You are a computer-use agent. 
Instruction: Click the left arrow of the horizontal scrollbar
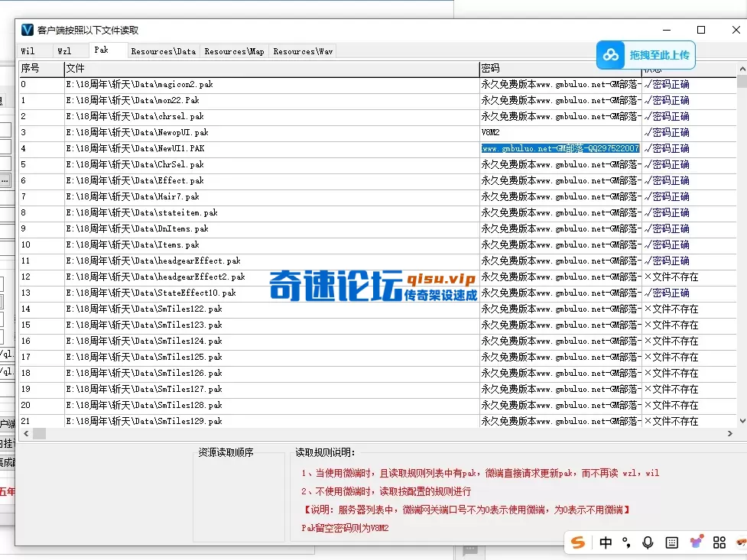coord(25,432)
